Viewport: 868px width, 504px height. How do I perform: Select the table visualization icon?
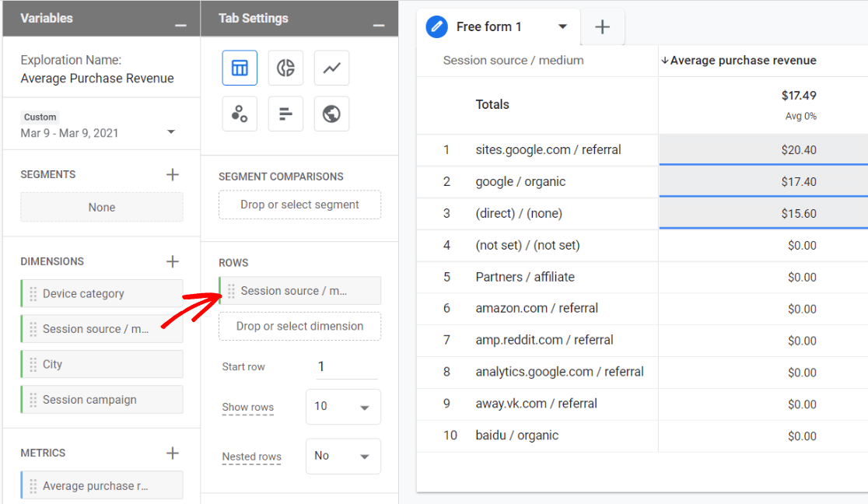[x=240, y=68]
